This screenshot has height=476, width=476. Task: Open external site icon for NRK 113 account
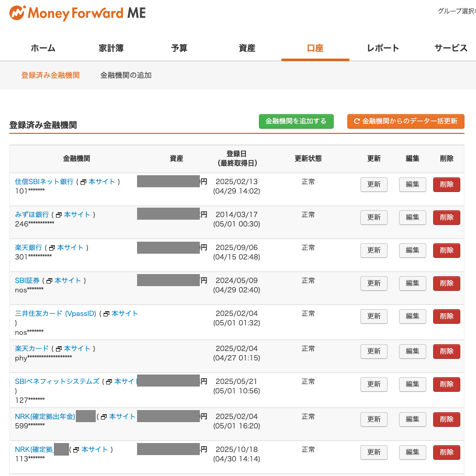click(76, 450)
